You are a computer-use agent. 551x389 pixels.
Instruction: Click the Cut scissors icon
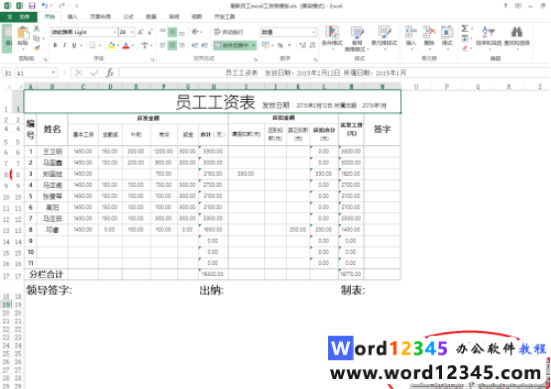pyautogui.click(x=37, y=29)
